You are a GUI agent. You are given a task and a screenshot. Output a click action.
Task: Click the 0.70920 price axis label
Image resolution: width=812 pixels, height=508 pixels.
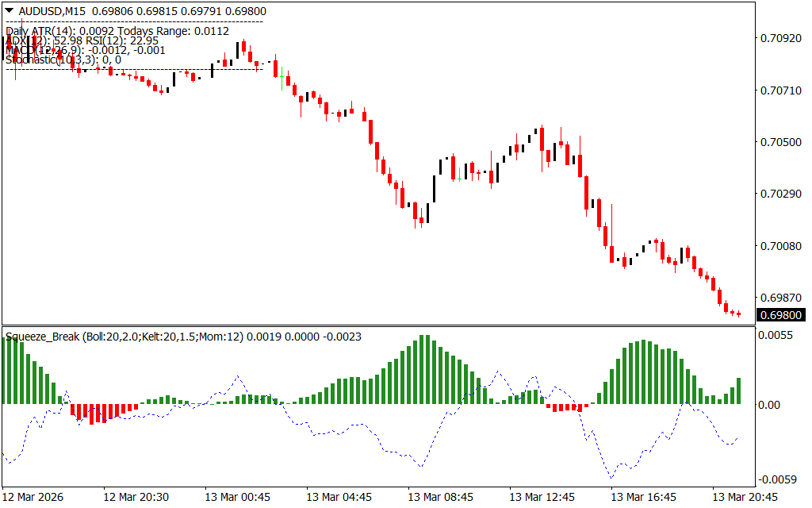[780, 38]
